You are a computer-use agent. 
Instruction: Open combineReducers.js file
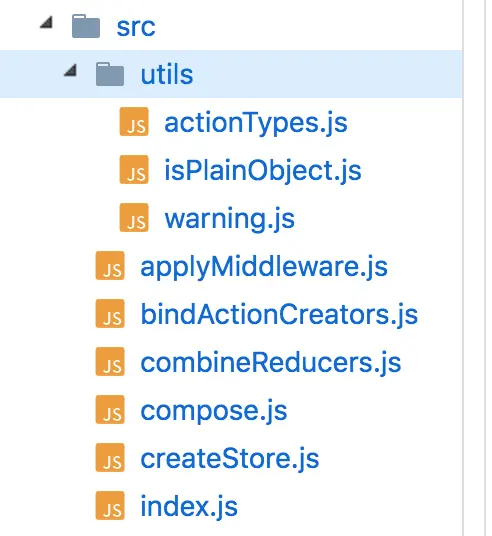[270, 363]
